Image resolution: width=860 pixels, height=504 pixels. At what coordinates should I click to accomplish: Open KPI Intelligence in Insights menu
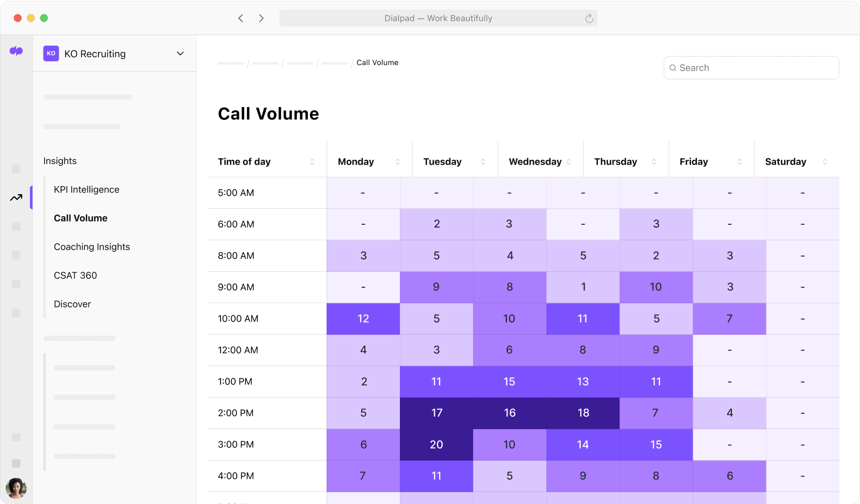point(87,189)
